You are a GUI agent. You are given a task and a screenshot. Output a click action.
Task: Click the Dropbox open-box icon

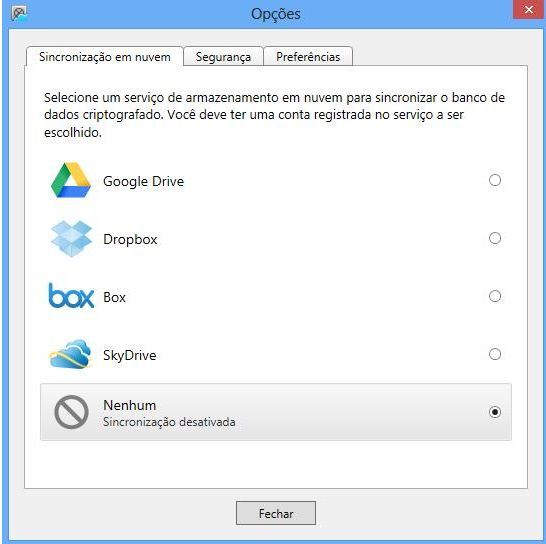[x=71, y=239]
